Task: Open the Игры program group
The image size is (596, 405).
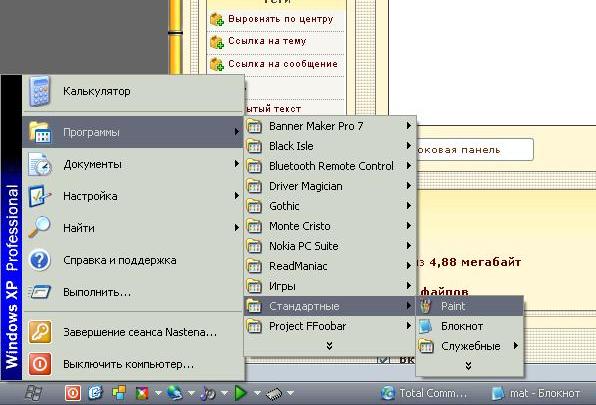Action: pos(330,286)
